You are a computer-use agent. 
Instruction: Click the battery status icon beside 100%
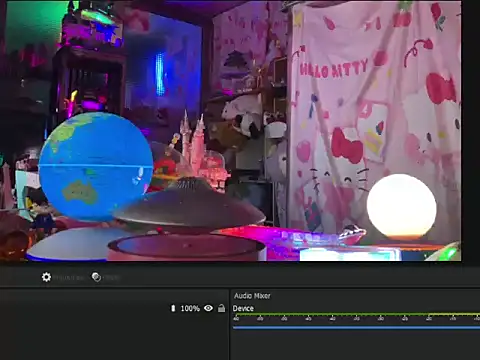tap(173, 308)
